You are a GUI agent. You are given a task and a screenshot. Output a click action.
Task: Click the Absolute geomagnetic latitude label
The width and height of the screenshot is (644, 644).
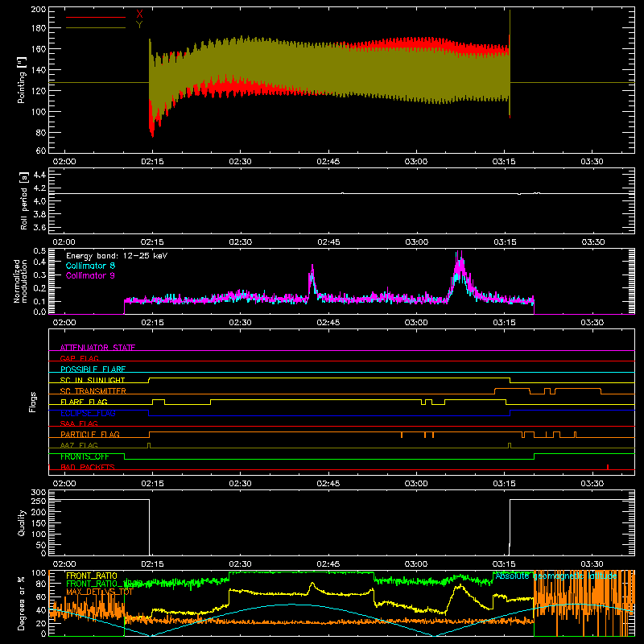click(556, 576)
